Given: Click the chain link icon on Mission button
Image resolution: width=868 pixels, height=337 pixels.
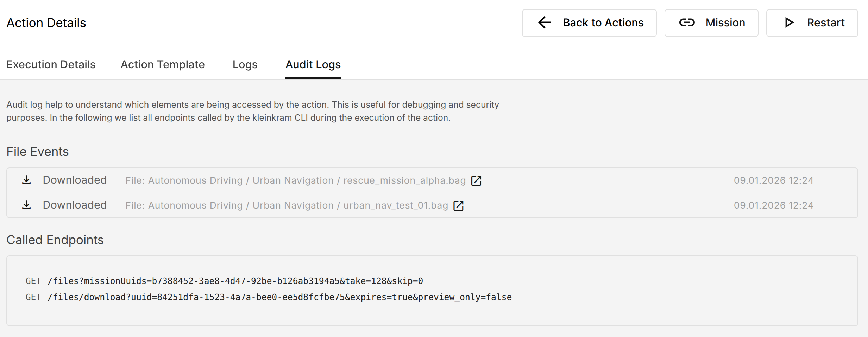Looking at the screenshot, I should 687,23.
